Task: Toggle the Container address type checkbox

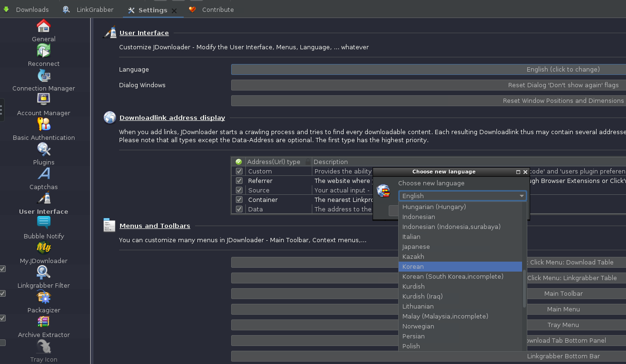Action: [x=239, y=200]
